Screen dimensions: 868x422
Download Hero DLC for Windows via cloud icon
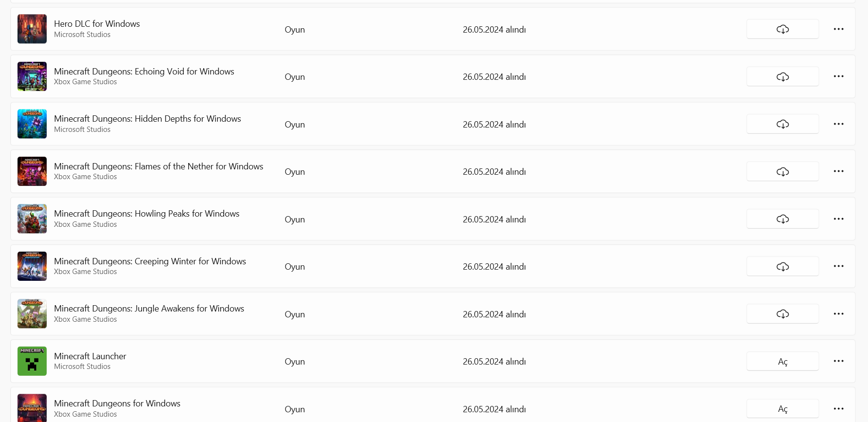782,29
